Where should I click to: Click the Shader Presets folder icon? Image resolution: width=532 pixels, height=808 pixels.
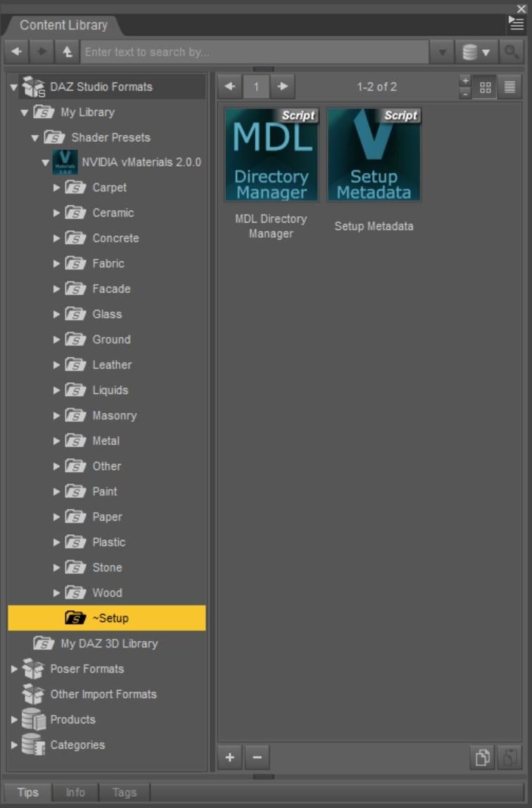54,137
